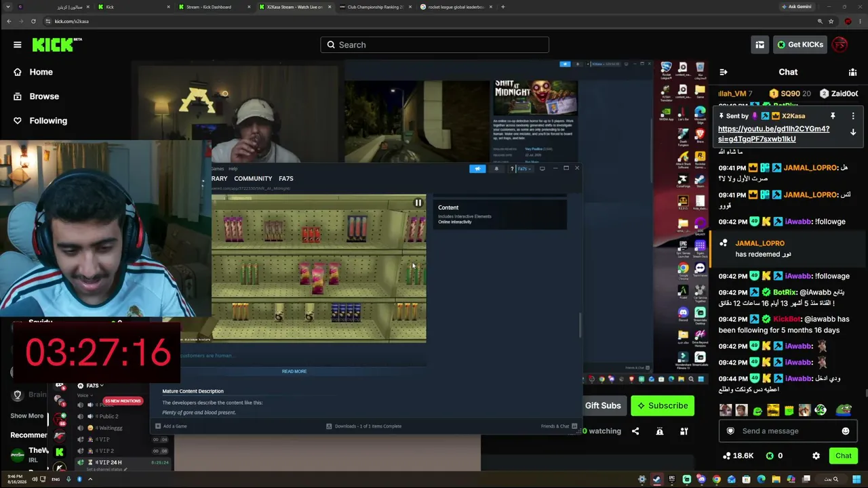Screen dimensions: 868x488
Task: Show hidden system tray icons
Action: (x=90, y=479)
